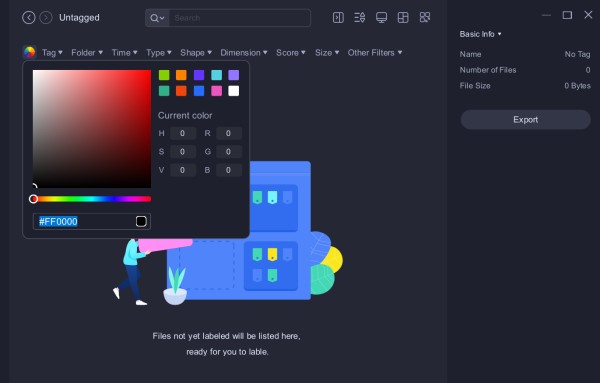
Task: Open the color filter wheel icon
Action: [x=29, y=52]
